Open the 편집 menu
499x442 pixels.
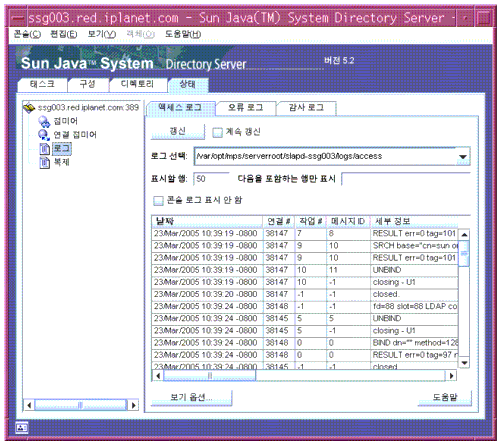pyautogui.click(x=63, y=34)
